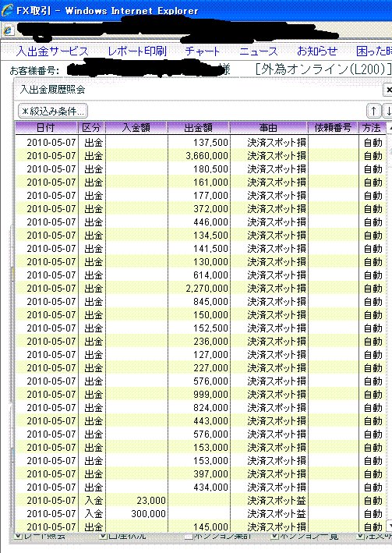Close the 入出金履歴照会 panel with the X

click(388, 90)
